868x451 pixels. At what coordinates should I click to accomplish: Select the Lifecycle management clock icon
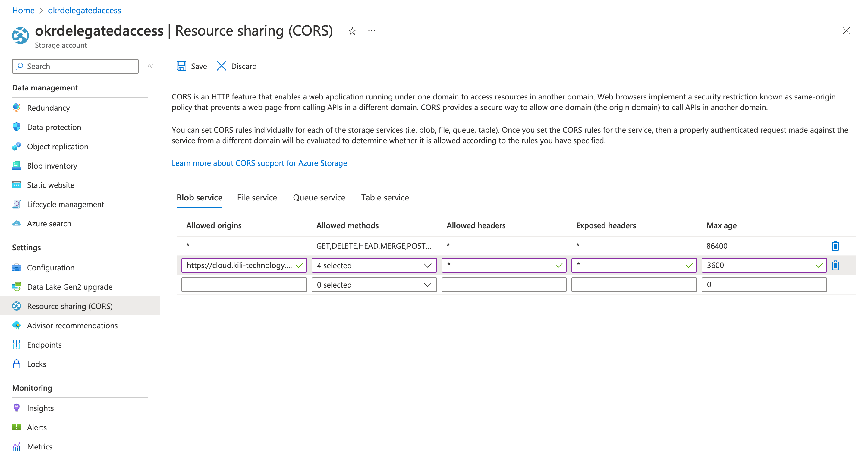[16, 204]
